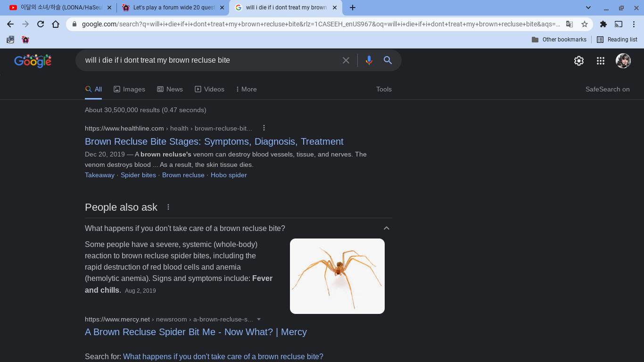The image size is (644, 362).
Task: Switch to Images results tab
Action: point(129,89)
